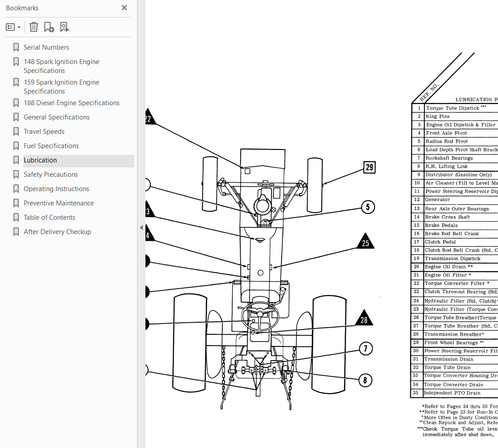
Task: Click the bookmark icon beside Fuel Specifications
Action: coord(16,146)
